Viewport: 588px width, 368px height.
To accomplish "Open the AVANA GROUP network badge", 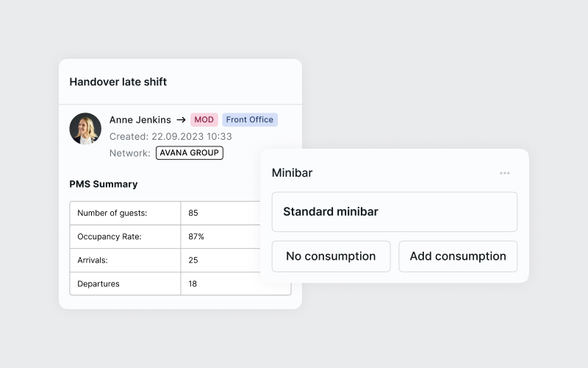I will [190, 153].
